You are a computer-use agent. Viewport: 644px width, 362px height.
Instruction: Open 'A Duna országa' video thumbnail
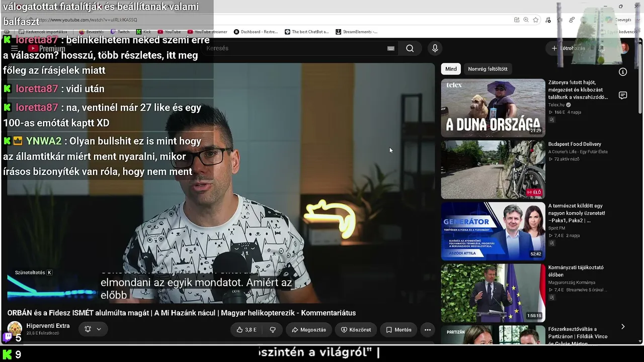493,108
